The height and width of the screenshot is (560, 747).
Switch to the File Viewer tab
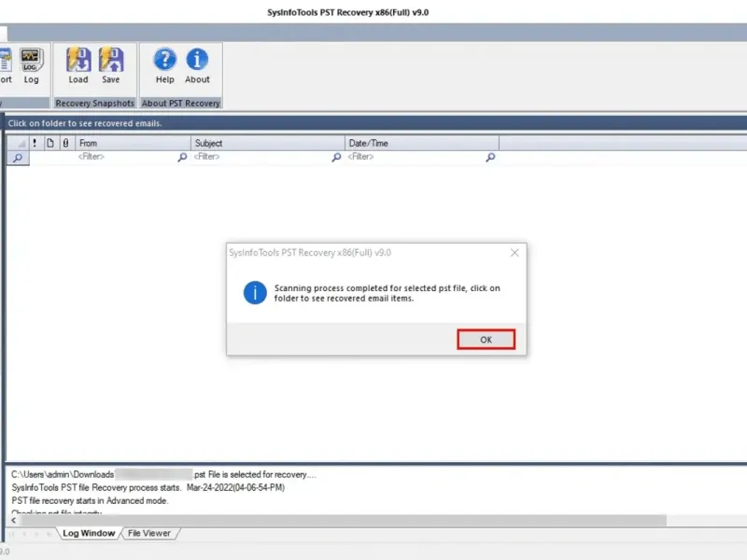(149, 533)
